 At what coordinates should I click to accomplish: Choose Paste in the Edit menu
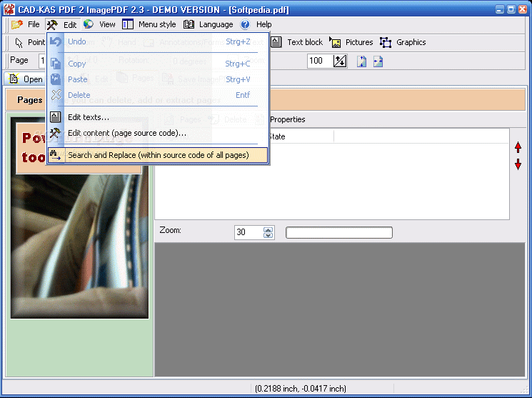158,79
